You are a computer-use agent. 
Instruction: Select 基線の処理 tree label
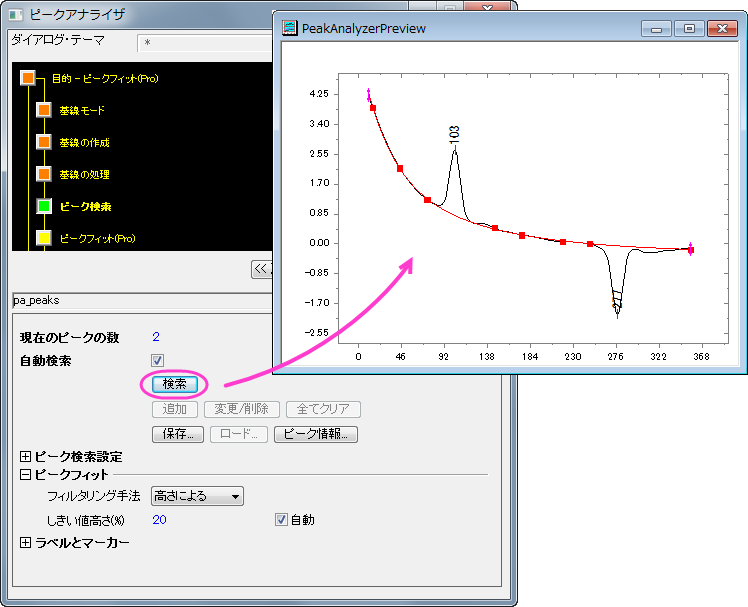coord(84,175)
